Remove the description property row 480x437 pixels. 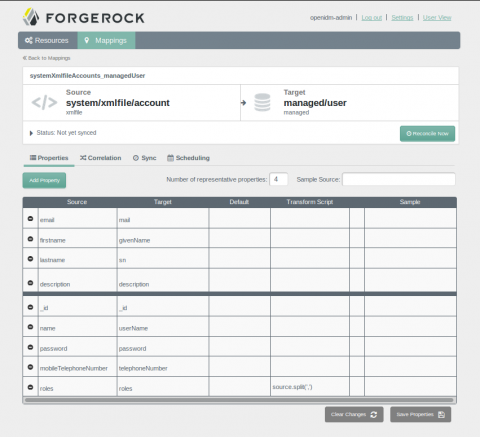point(30,283)
